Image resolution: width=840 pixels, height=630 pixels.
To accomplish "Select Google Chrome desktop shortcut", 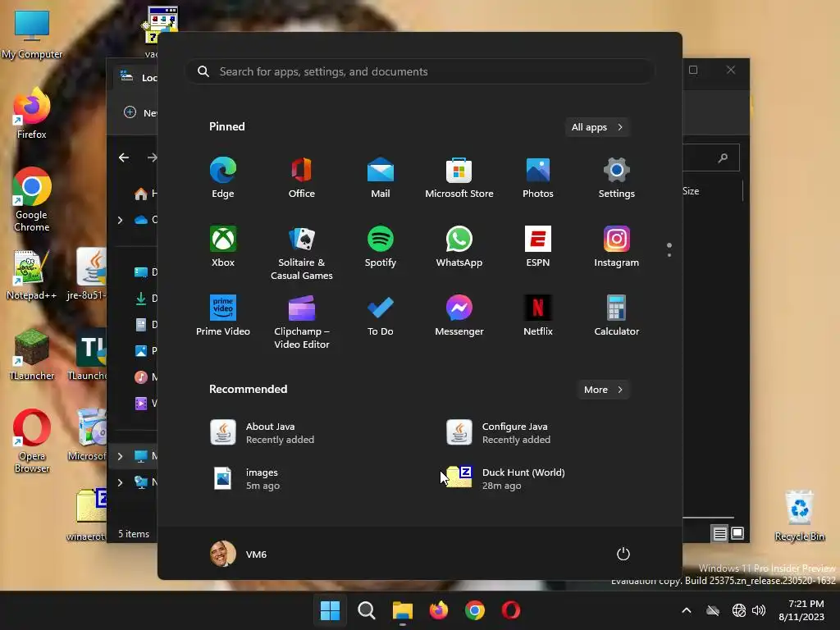I will [32, 199].
